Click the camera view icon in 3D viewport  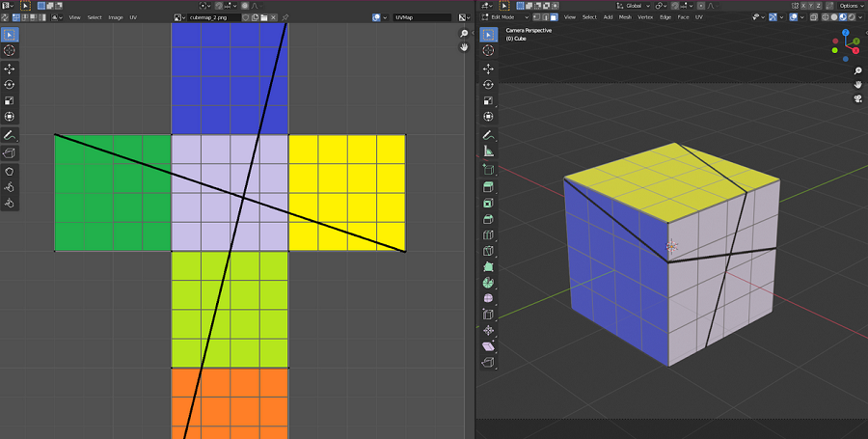tap(857, 98)
